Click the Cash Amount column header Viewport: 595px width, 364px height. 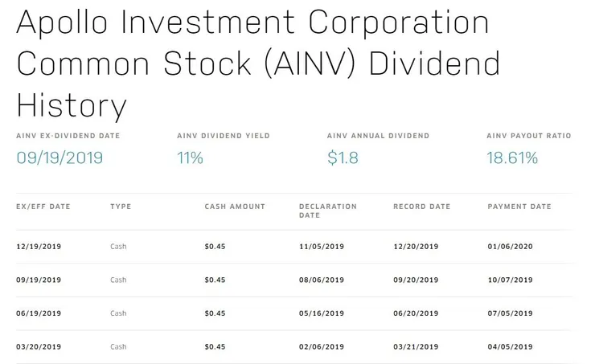pyautogui.click(x=235, y=207)
